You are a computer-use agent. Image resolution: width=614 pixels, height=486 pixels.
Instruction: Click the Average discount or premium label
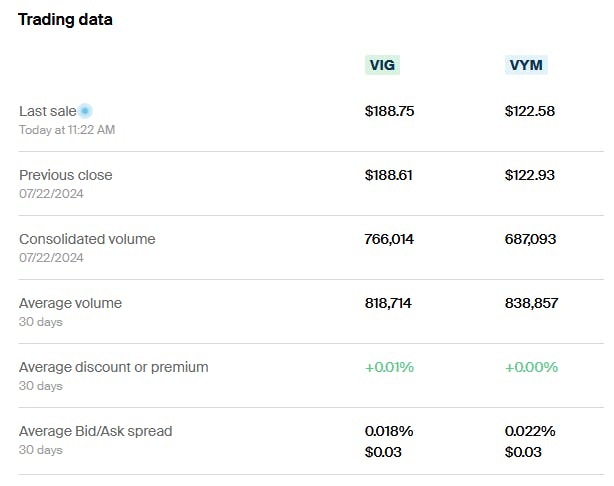[x=114, y=367]
